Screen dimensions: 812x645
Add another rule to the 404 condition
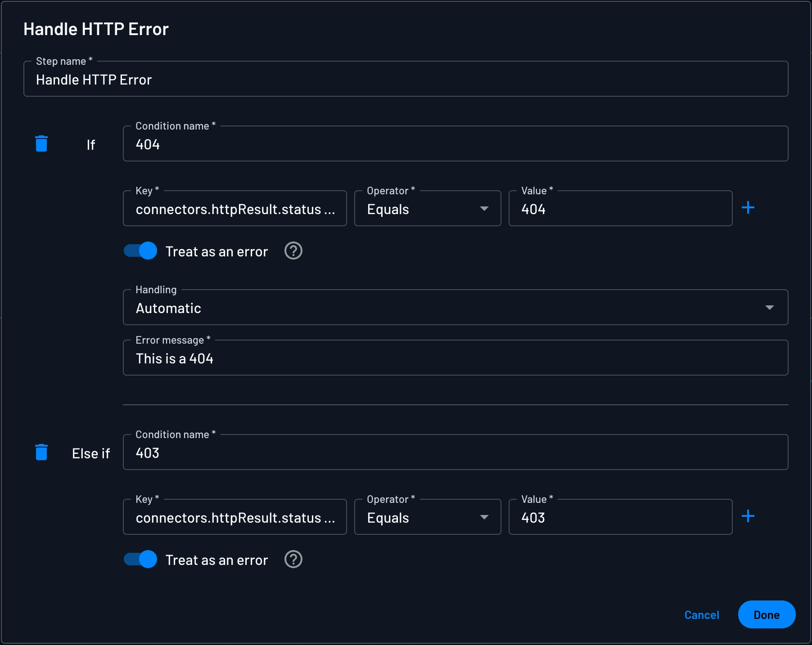749,207
